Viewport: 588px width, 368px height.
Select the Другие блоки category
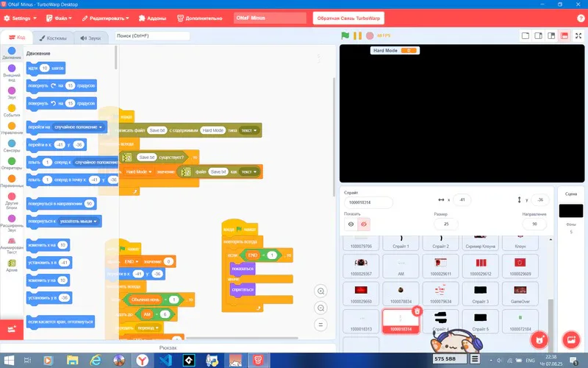click(12, 201)
